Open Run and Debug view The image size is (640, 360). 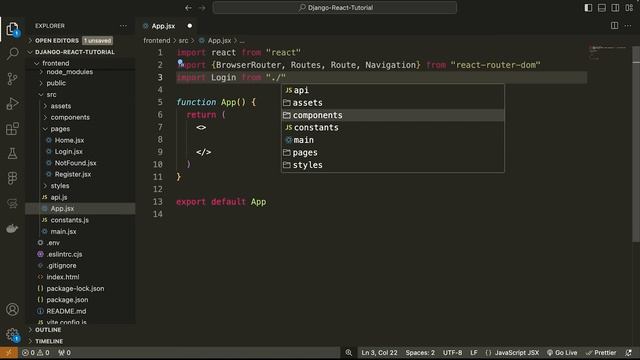pyautogui.click(x=12, y=103)
